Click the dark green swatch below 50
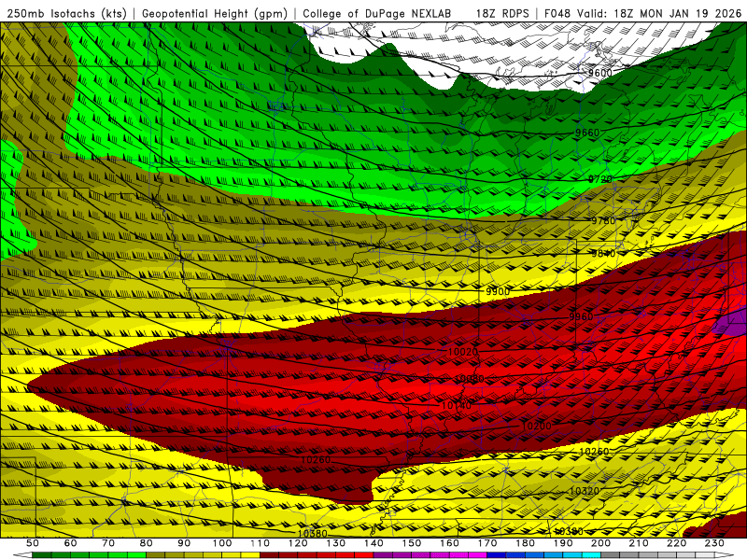 42,555
